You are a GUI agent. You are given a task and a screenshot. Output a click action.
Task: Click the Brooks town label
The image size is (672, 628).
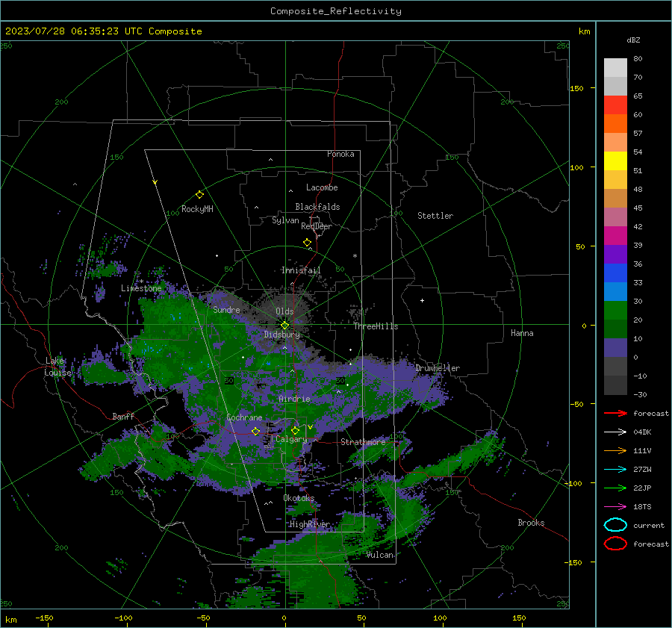click(531, 523)
